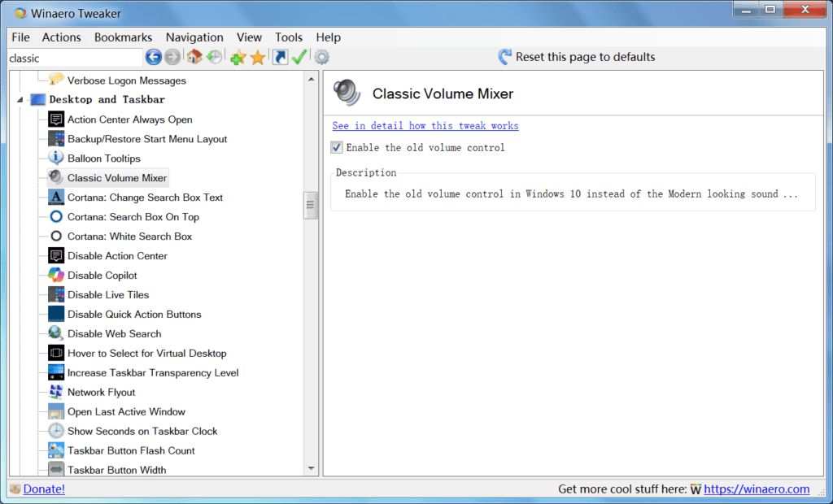The image size is (833, 504).
Task: Click the home icon in the toolbar
Action: (193, 57)
